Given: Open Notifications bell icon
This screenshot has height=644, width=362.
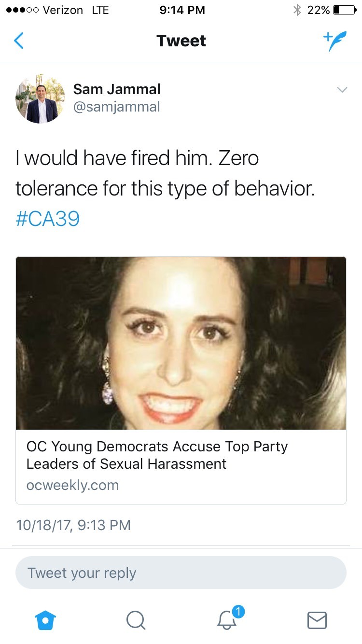Looking at the screenshot, I should pyautogui.click(x=227, y=620).
